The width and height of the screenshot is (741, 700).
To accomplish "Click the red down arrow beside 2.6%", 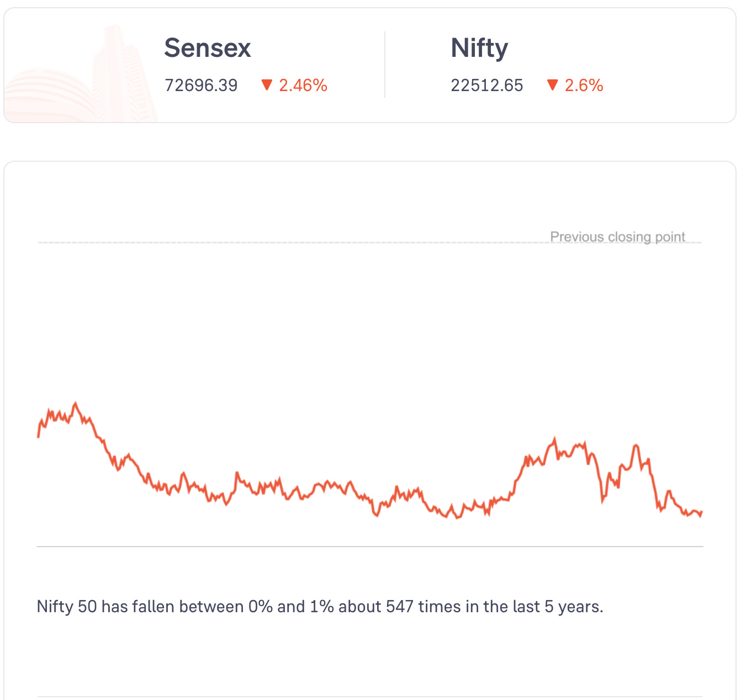I will click(552, 85).
